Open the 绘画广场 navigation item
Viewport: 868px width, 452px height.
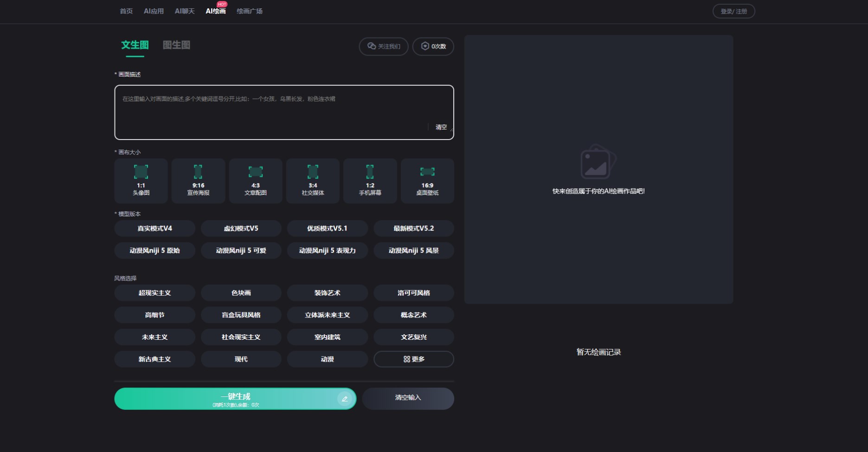[x=250, y=11]
